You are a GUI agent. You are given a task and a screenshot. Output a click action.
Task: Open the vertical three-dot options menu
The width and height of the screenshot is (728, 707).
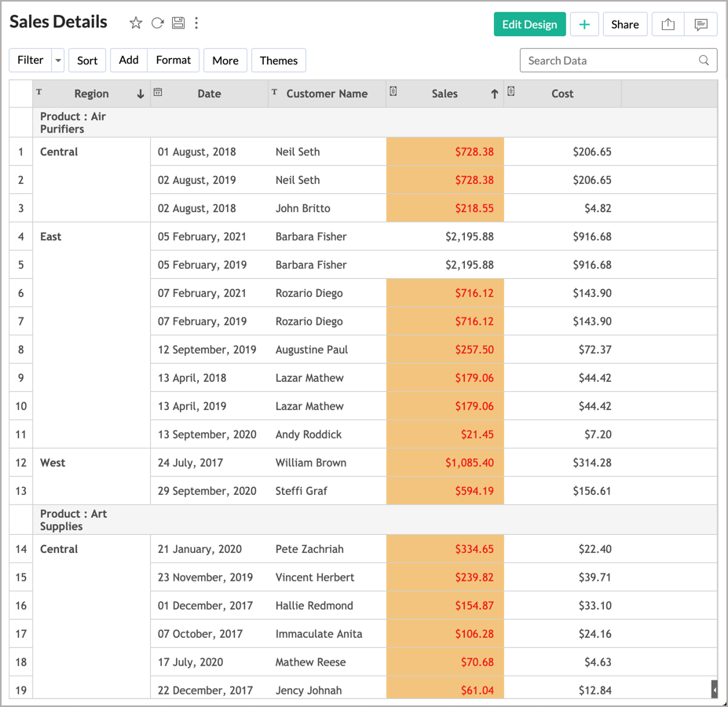click(196, 22)
